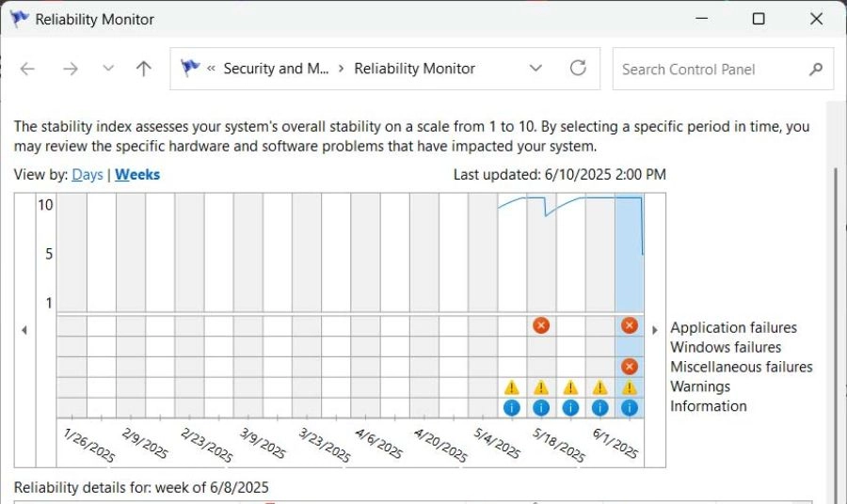This screenshot has height=504, width=847.
Task: Select information icon in week of 6/1/2025
Action: pos(599,408)
